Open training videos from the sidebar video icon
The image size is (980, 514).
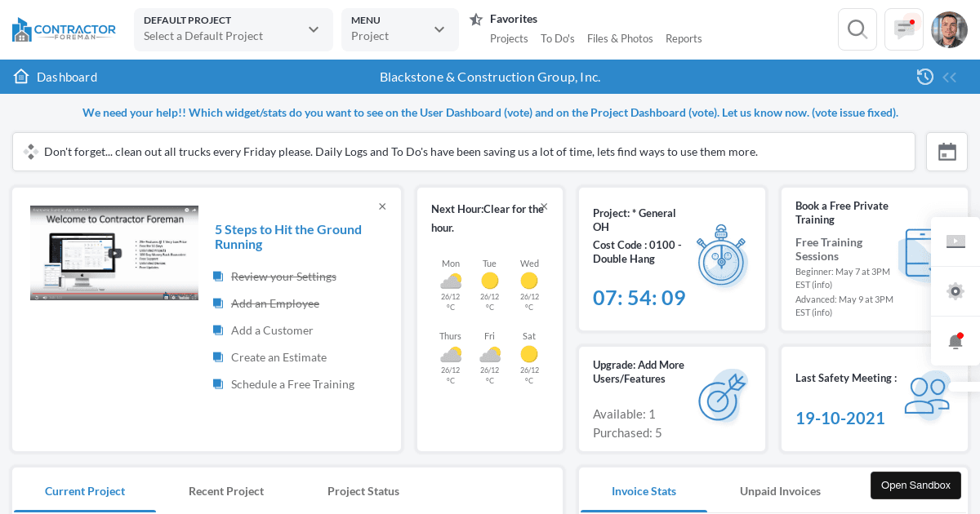click(x=955, y=241)
